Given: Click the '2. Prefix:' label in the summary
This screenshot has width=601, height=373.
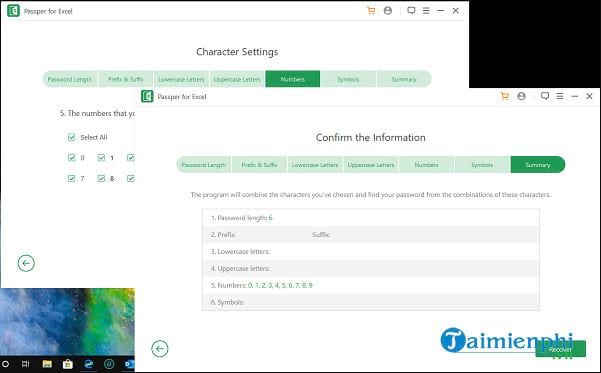Looking at the screenshot, I should (223, 235).
